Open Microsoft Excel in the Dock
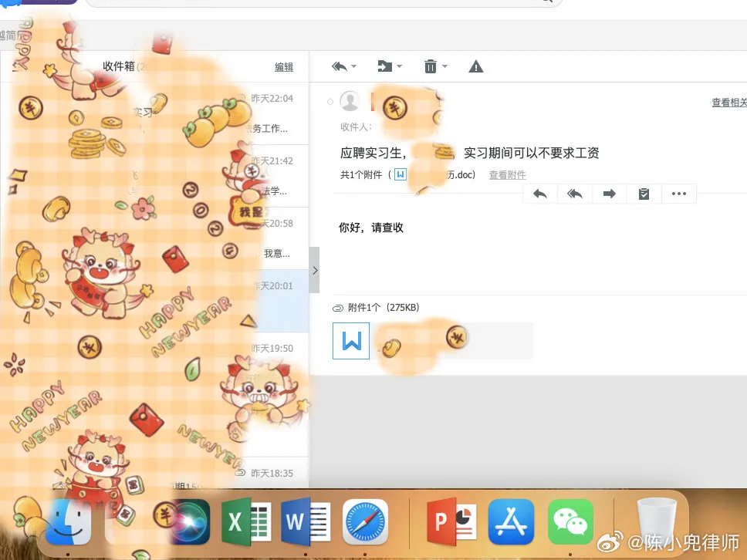 pos(246,522)
